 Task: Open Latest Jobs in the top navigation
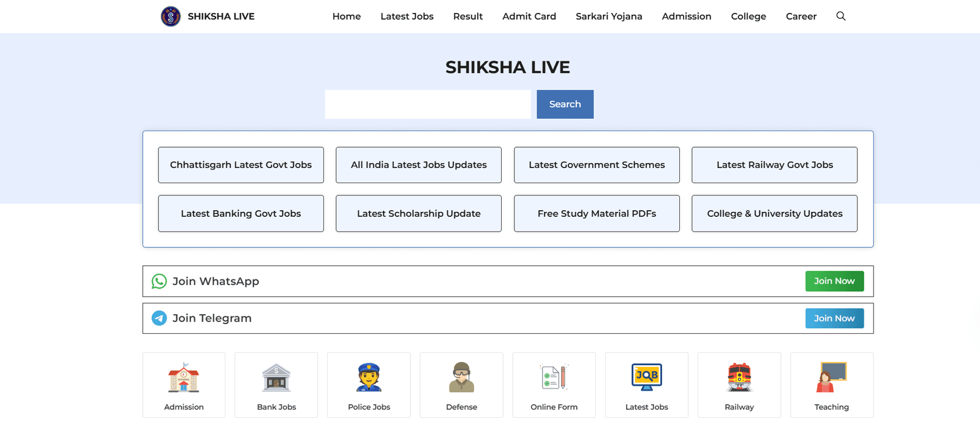[x=407, y=17]
